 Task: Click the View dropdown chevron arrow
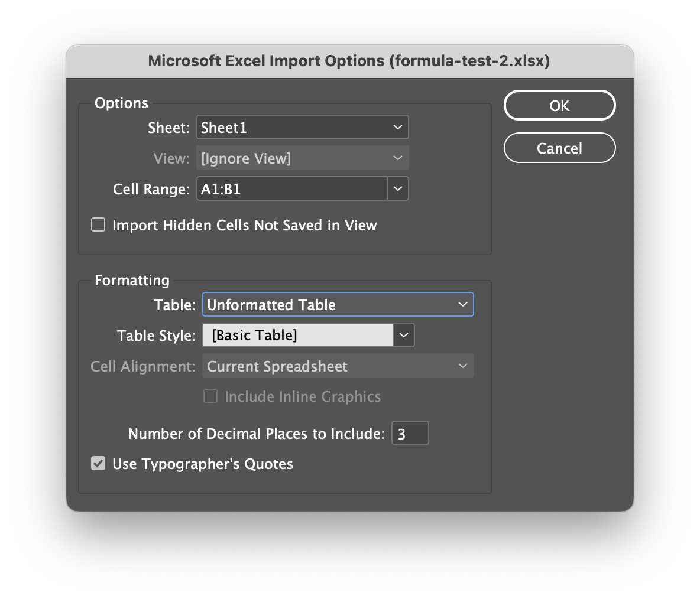click(x=397, y=157)
